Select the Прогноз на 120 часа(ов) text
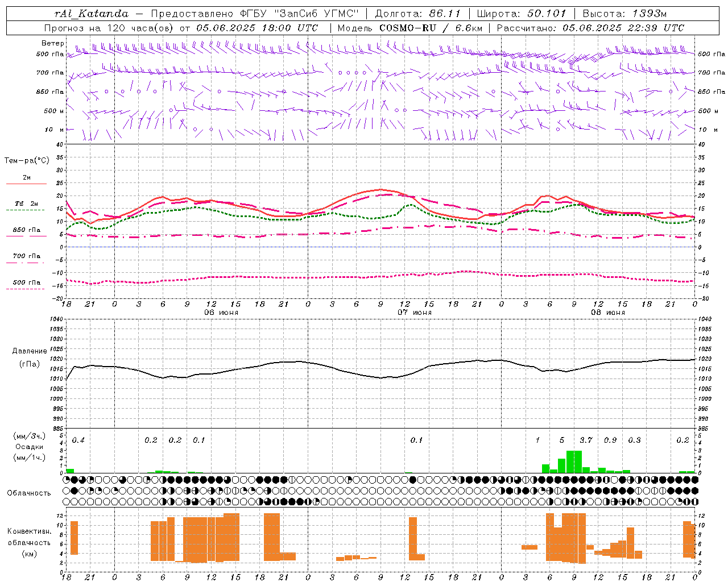 point(110,28)
